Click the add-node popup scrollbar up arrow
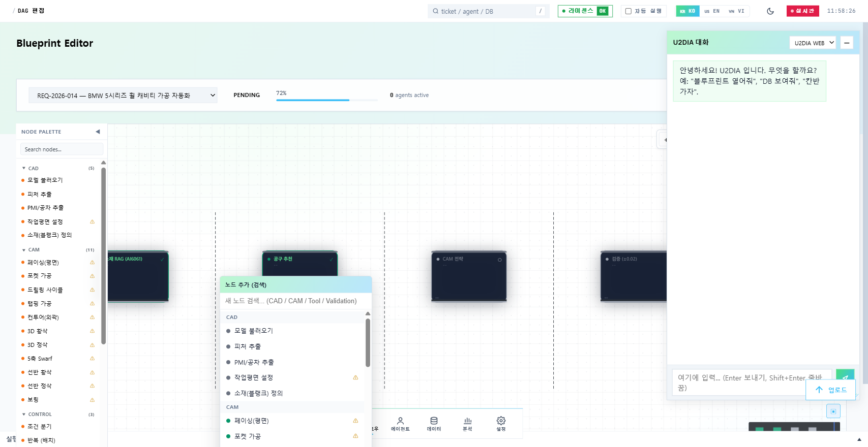 coord(368,314)
